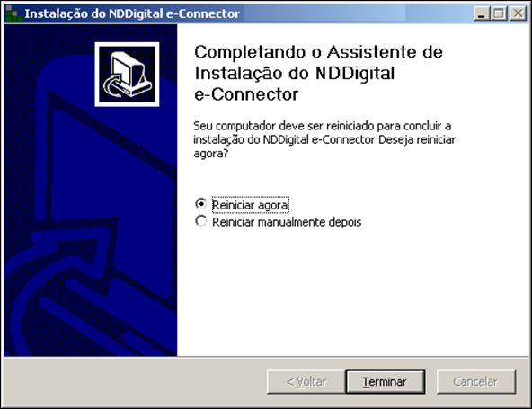
Task: Click the 'Instalação do NDDigital e-Connector' title text
Action: (x=132, y=13)
